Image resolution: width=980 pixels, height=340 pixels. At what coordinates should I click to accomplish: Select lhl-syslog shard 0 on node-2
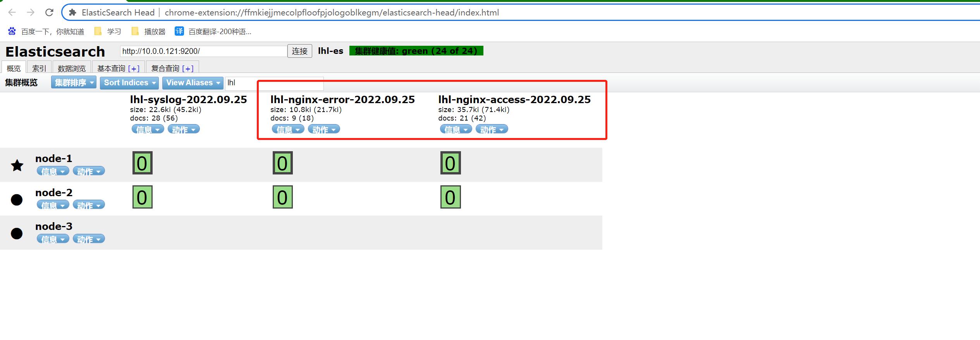pyautogui.click(x=143, y=197)
